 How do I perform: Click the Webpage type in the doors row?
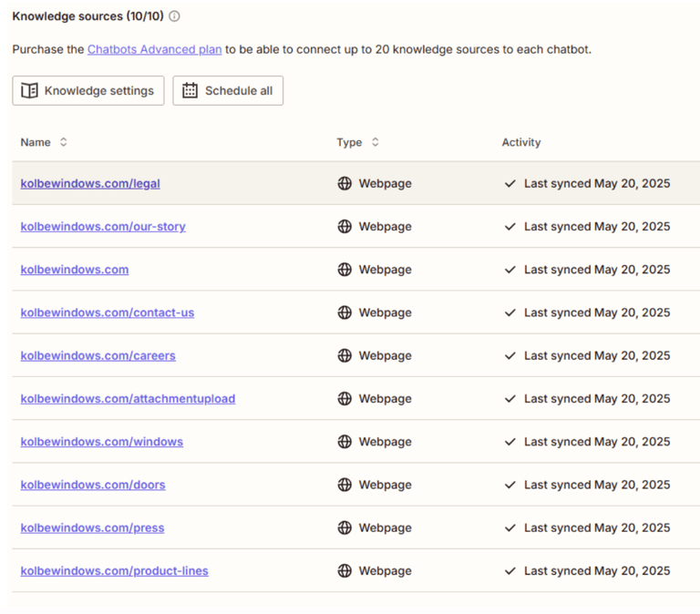386,486
